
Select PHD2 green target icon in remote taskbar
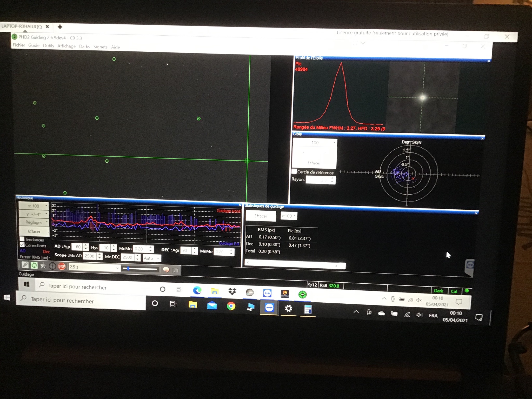point(302,295)
